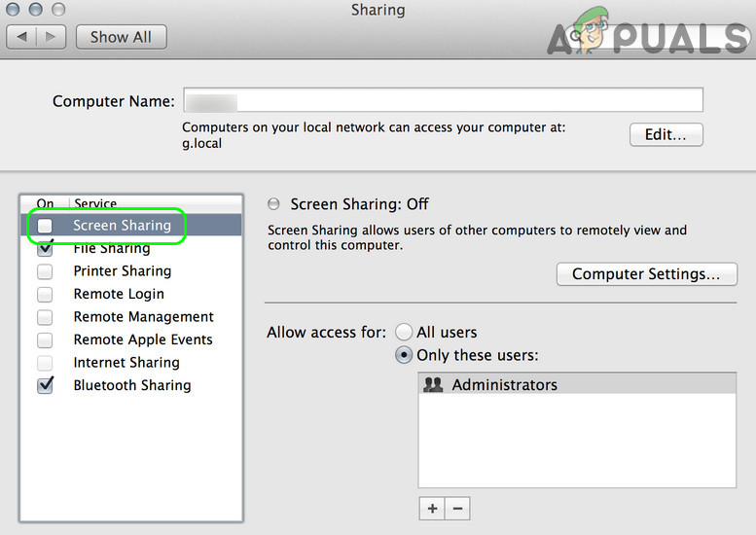Uncheck the File Sharing checkbox
The height and width of the screenshot is (535, 756).
pyautogui.click(x=45, y=249)
